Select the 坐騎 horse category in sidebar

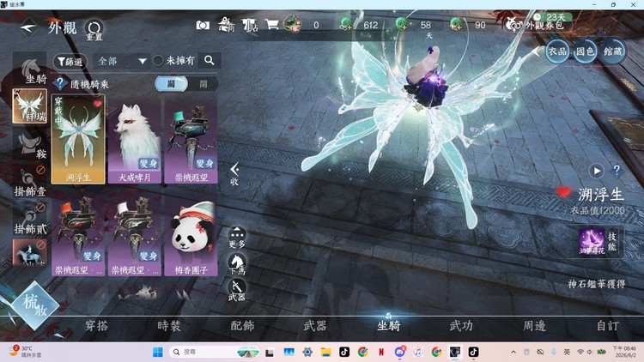click(30, 70)
